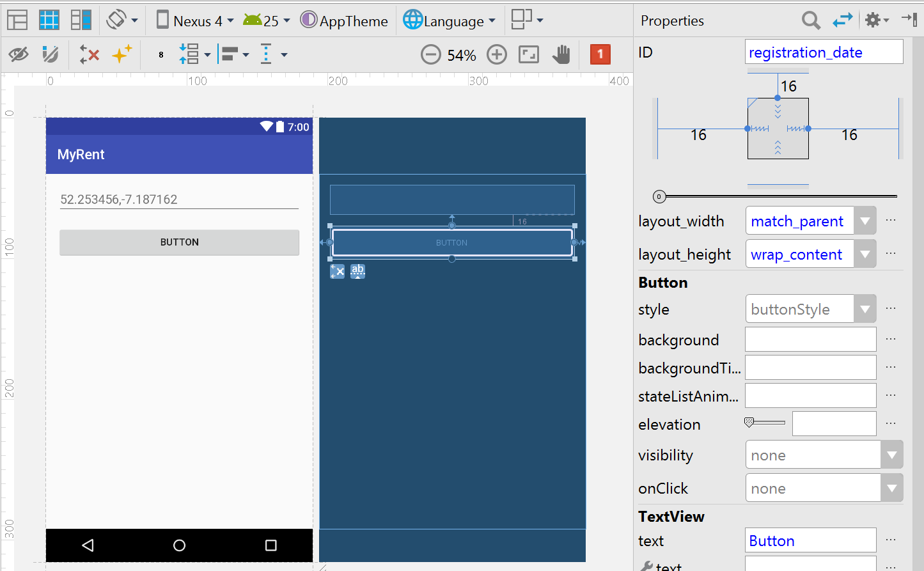The height and width of the screenshot is (571, 924).
Task: Open the Language selector
Action: coord(450,20)
